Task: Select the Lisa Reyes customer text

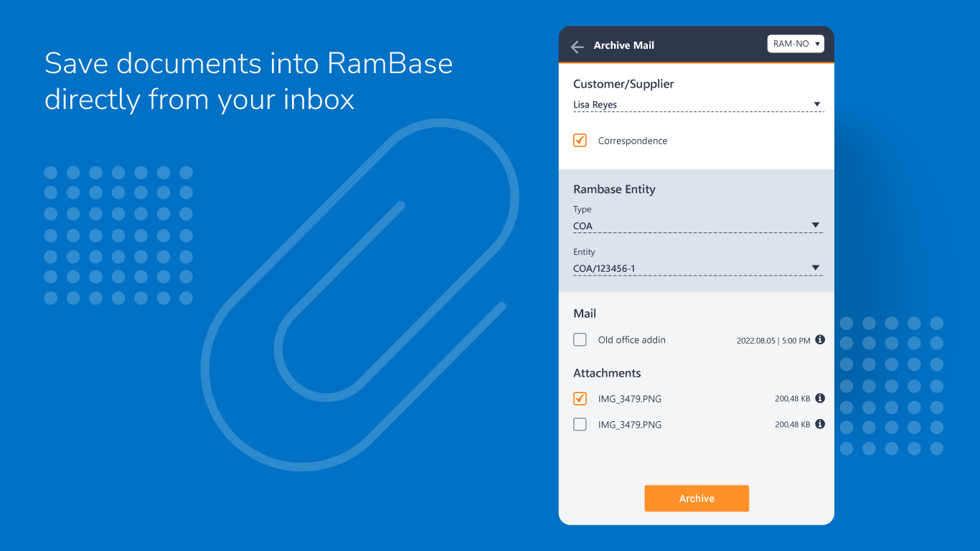Action: click(595, 105)
